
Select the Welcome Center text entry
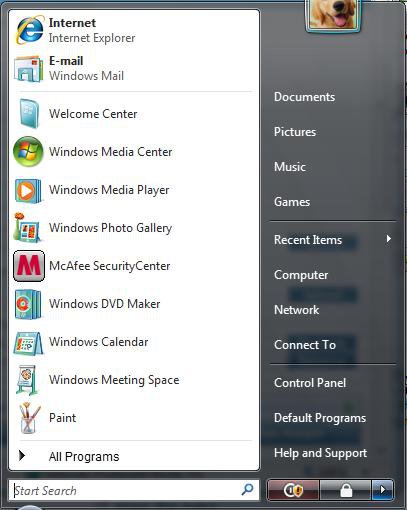click(x=93, y=114)
